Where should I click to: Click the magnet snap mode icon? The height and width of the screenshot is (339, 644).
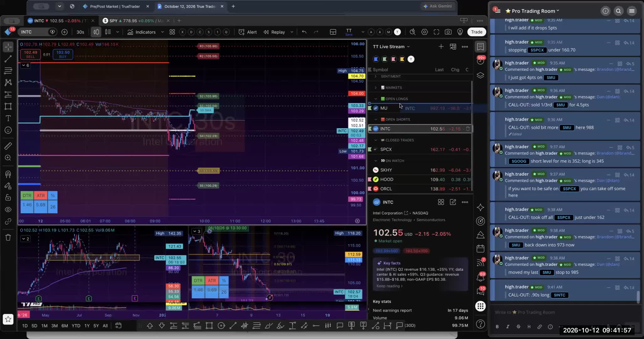point(8,174)
